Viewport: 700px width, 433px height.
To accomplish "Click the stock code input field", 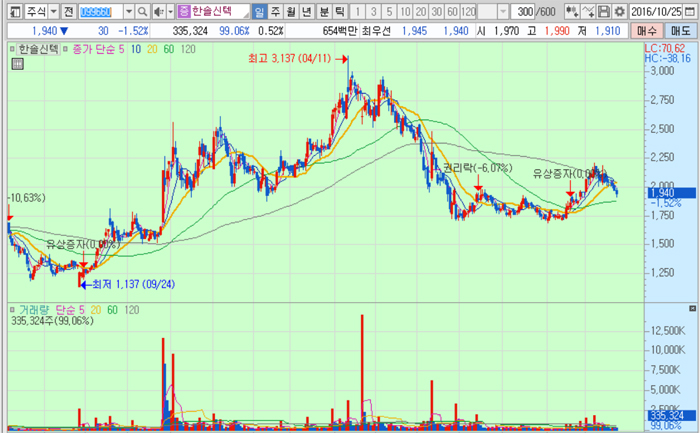I will pos(100,11).
